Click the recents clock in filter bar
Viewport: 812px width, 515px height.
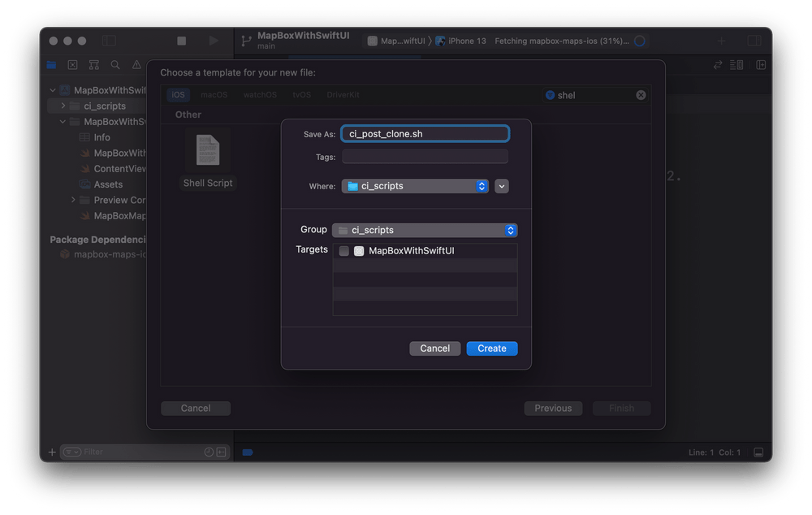click(209, 452)
